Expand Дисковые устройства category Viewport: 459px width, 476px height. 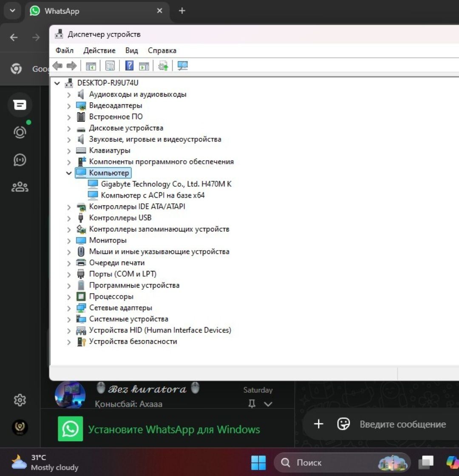point(69,128)
